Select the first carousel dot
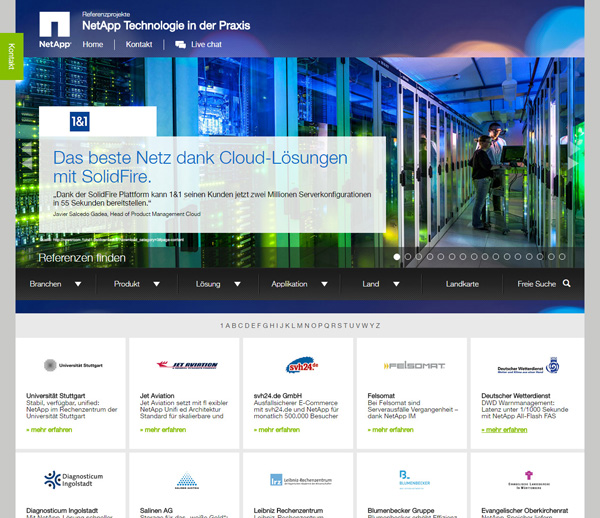The height and width of the screenshot is (518, 600). point(397,257)
